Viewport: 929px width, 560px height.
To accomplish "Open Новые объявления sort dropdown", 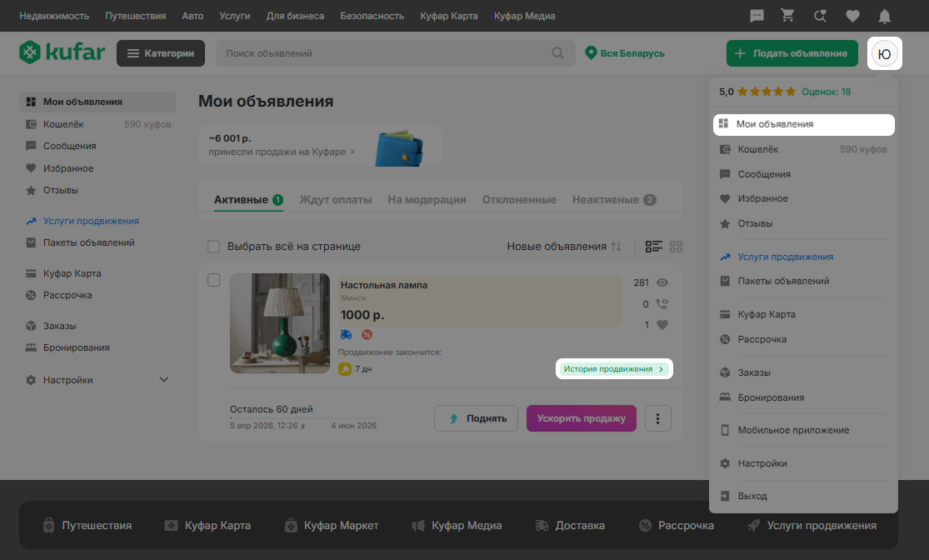I will pyautogui.click(x=564, y=247).
